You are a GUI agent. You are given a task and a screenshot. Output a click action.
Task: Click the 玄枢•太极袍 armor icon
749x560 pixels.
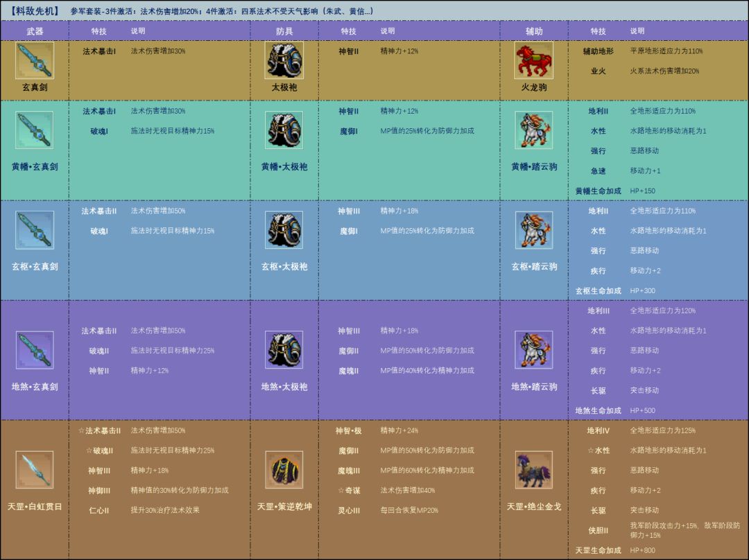(x=284, y=230)
